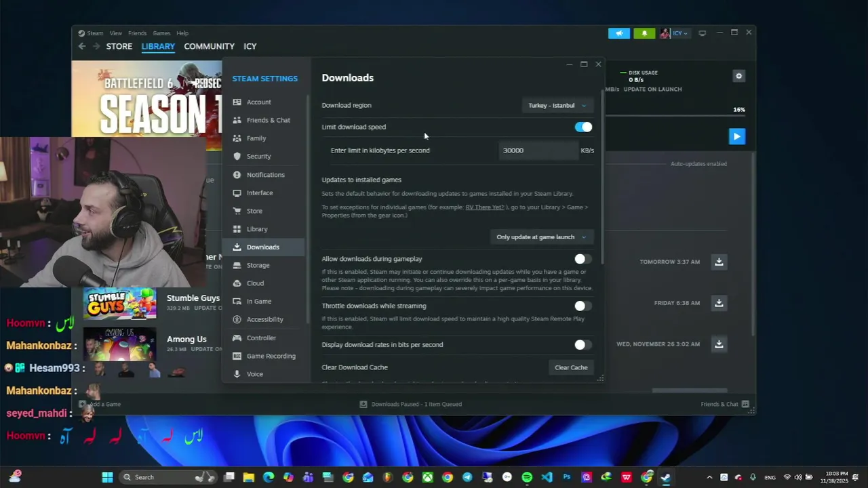
Task: Select the Among Us game thumbnail
Action: click(120, 344)
